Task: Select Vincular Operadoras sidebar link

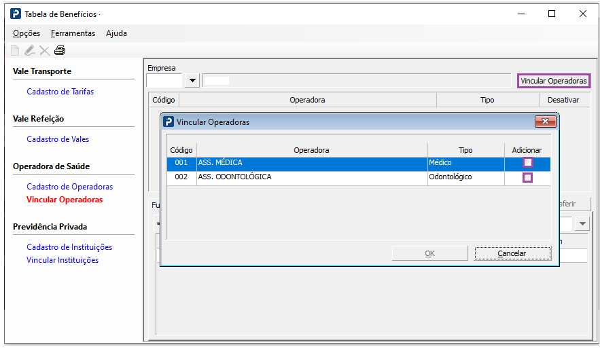Action: (x=65, y=200)
